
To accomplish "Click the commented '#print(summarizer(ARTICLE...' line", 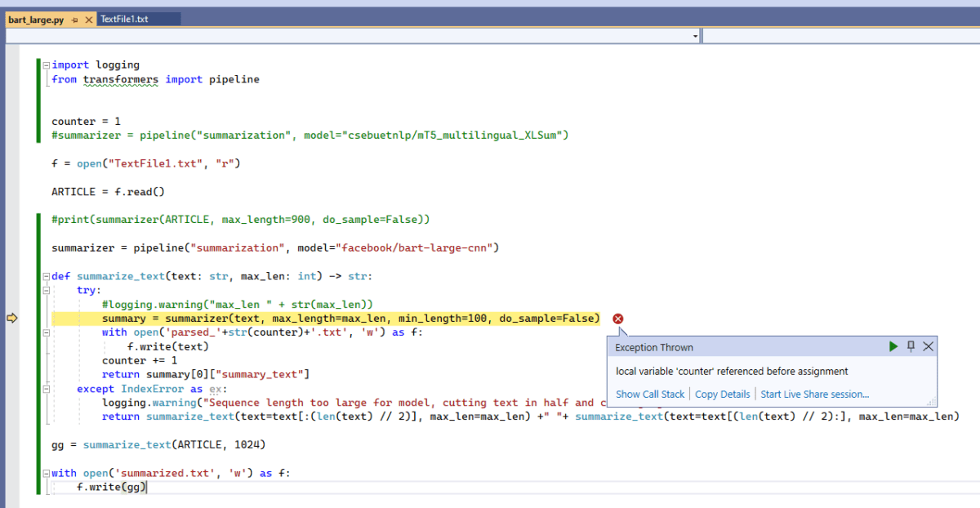I will 240,221.
